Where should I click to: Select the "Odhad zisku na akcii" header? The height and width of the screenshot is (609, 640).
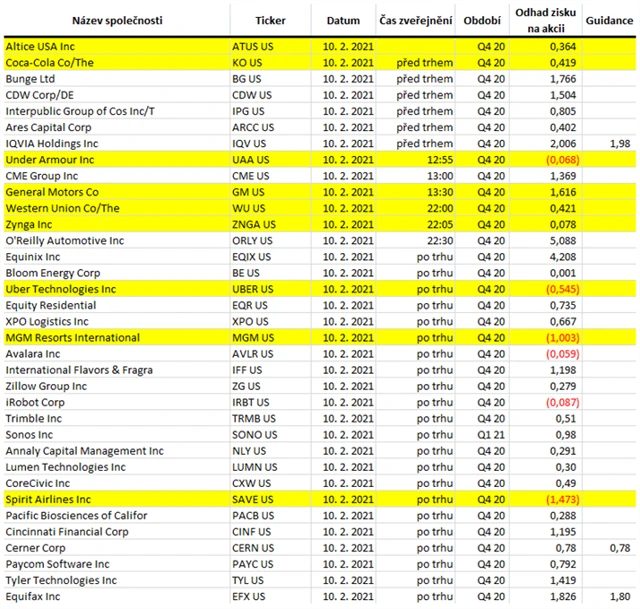tap(548, 20)
